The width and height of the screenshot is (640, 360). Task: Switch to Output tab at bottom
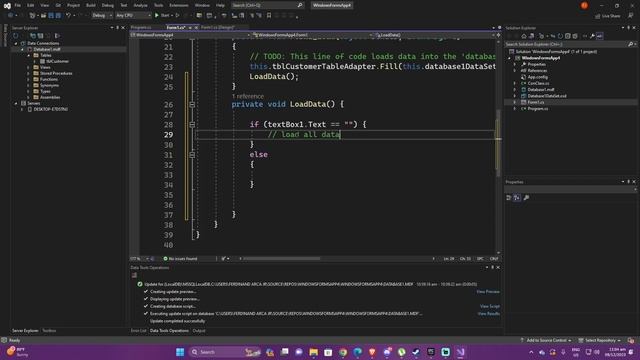pyautogui.click(x=199, y=331)
